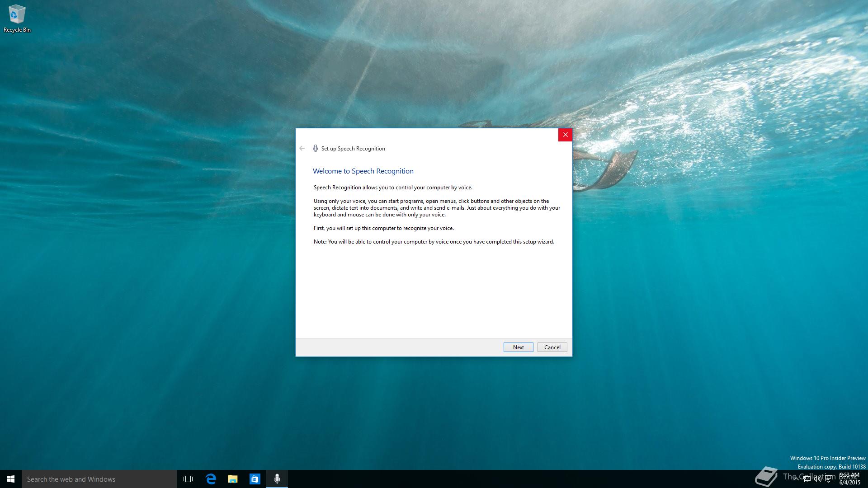Click the Speech Recognition taskbar icon

tap(277, 479)
